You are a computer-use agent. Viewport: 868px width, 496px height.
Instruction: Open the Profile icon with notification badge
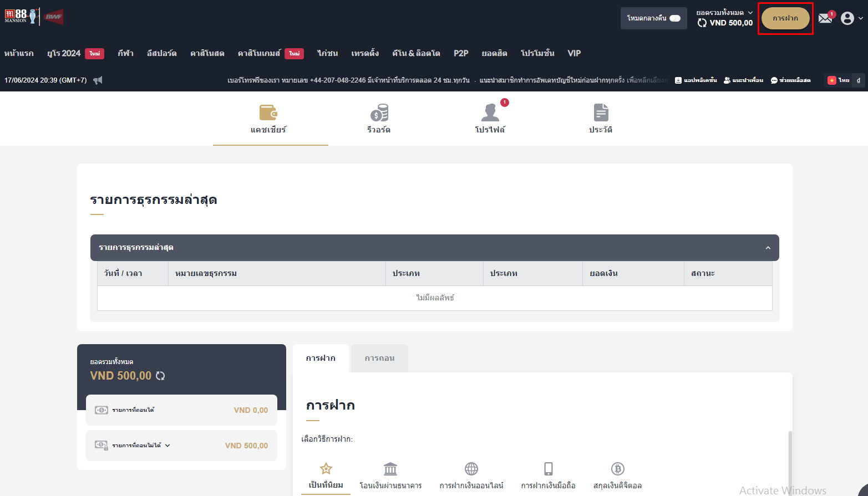tap(490, 113)
